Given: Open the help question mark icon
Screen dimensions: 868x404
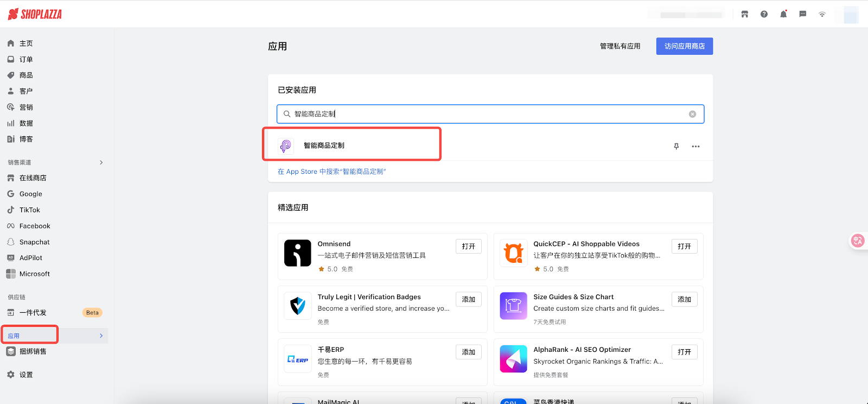Looking at the screenshot, I should pyautogui.click(x=764, y=14).
